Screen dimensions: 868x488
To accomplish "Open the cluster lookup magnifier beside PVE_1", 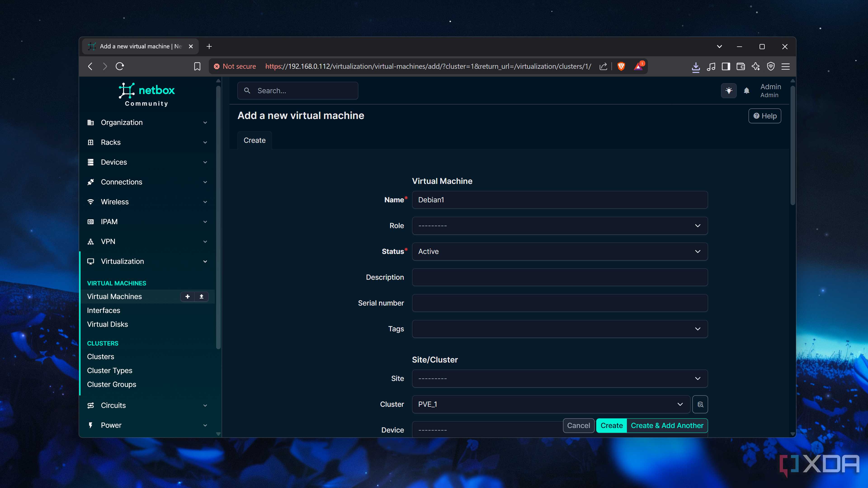I will [x=700, y=404].
